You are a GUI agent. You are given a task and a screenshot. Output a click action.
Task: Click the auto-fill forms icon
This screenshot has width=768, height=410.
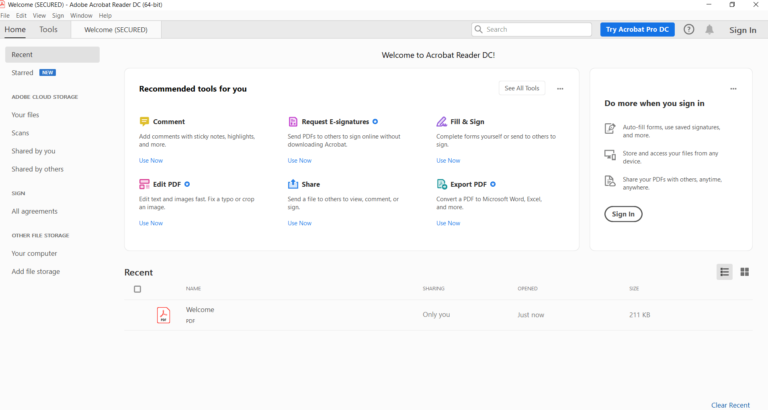610,128
